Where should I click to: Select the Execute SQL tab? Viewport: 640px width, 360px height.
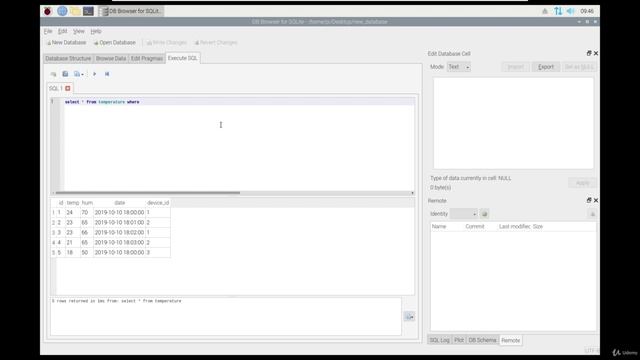pos(182,58)
